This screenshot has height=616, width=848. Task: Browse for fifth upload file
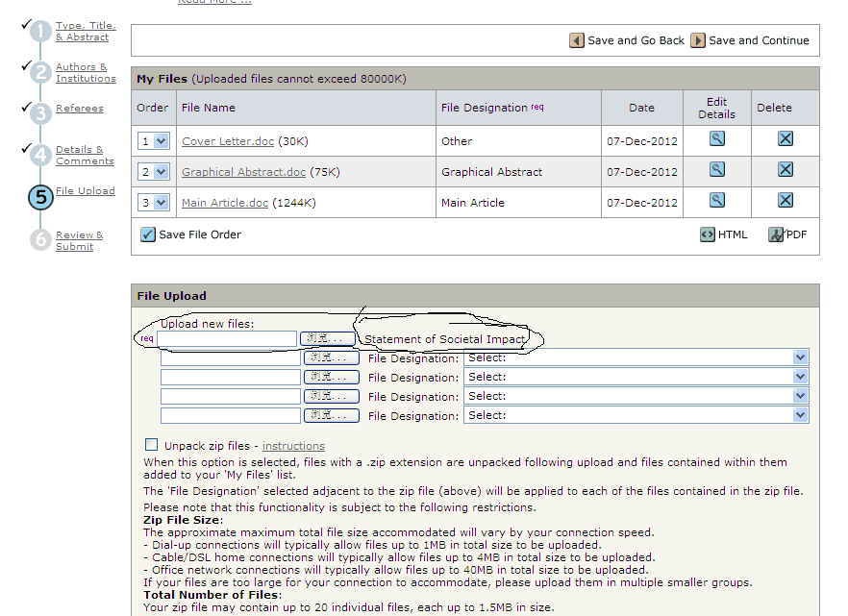click(332, 415)
